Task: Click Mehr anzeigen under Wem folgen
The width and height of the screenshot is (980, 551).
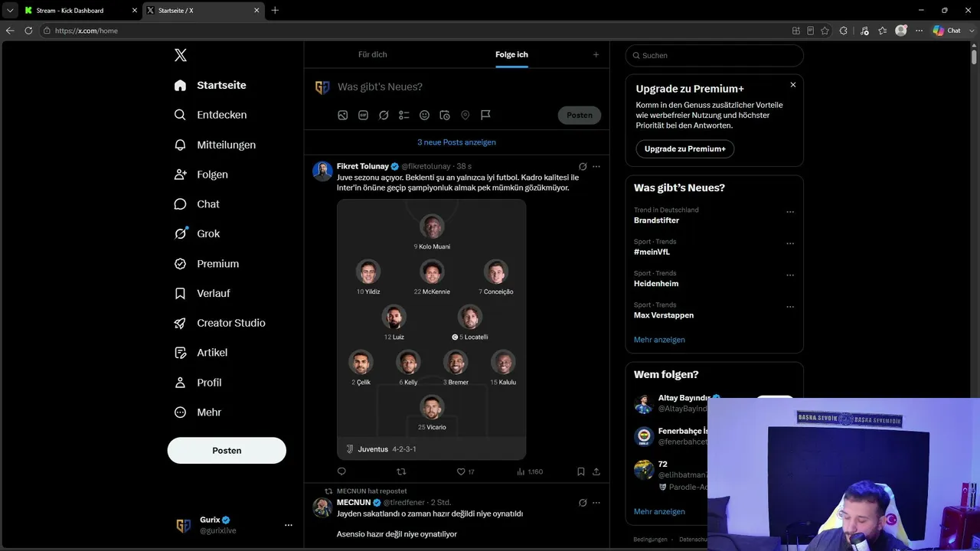Action: [659, 512]
